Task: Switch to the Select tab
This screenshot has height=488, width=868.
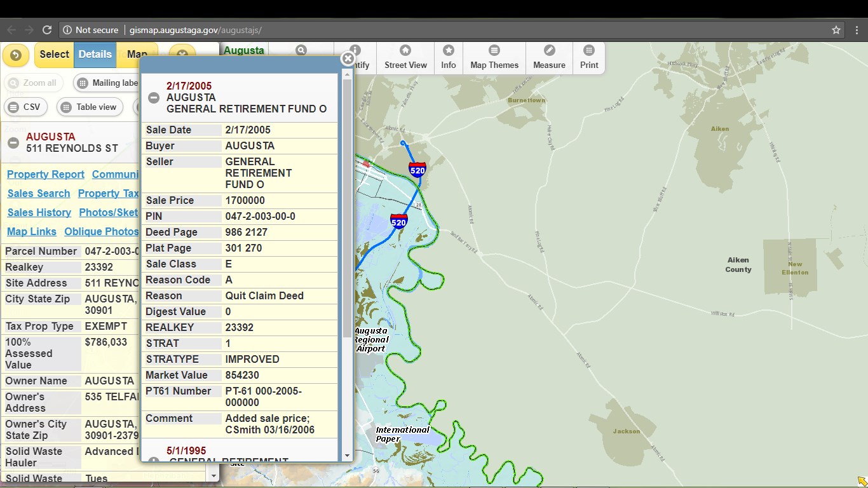Action: 54,55
